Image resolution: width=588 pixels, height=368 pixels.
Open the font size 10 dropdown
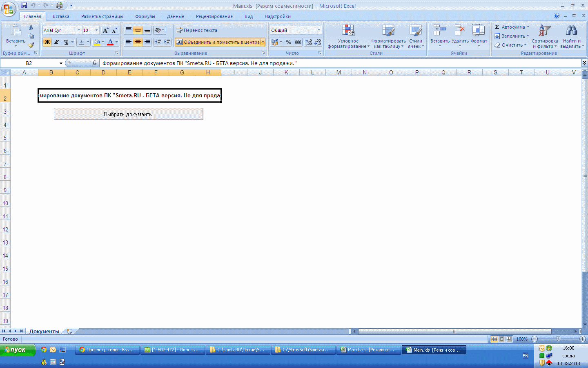(96, 30)
